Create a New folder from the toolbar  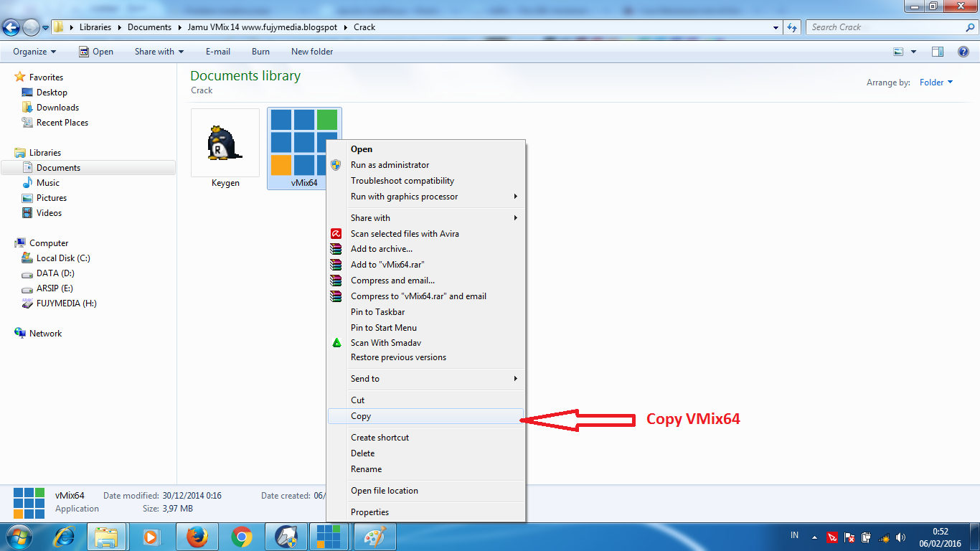[312, 52]
